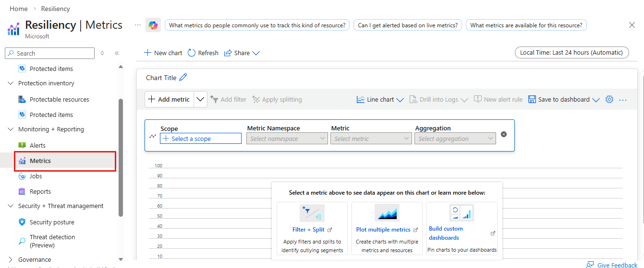Viewport: 644px width, 268px height.
Task: Open Protected items under Protection inventory
Action: [51, 115]
